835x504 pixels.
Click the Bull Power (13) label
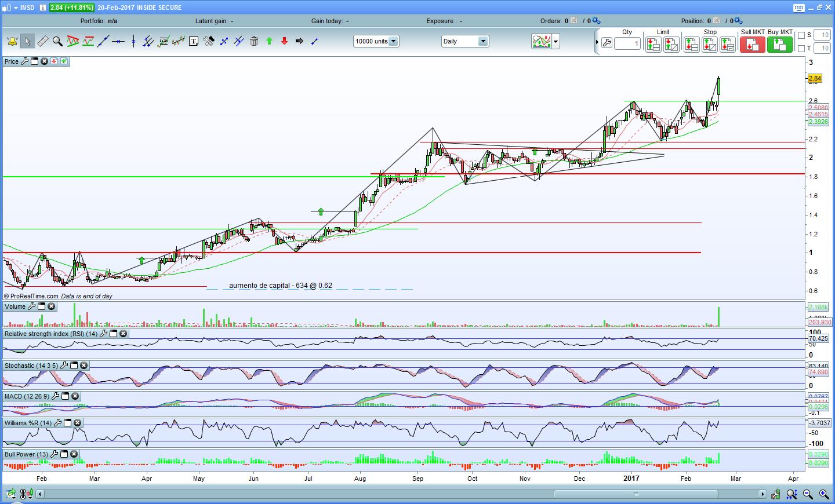[x=26, y=454]
